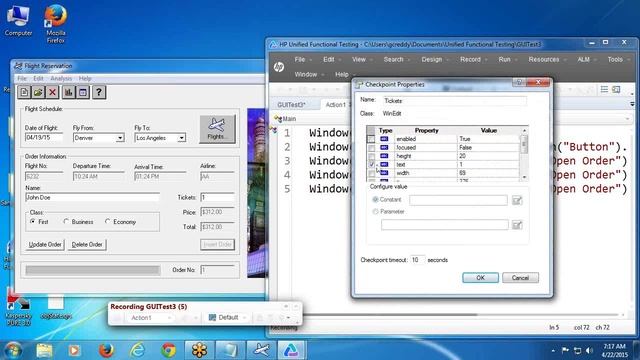
Task: Open the Fly To dropdown
Action: pos(181,138)
